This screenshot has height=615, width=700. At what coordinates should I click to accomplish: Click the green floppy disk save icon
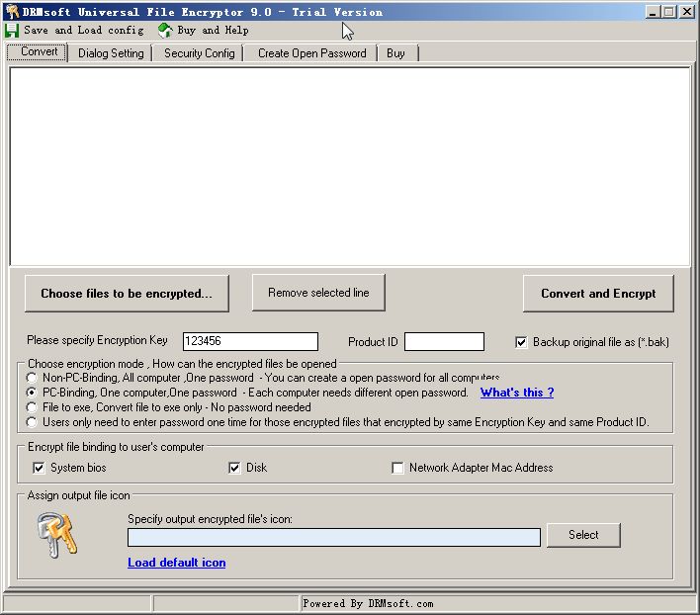coord(12,31)
